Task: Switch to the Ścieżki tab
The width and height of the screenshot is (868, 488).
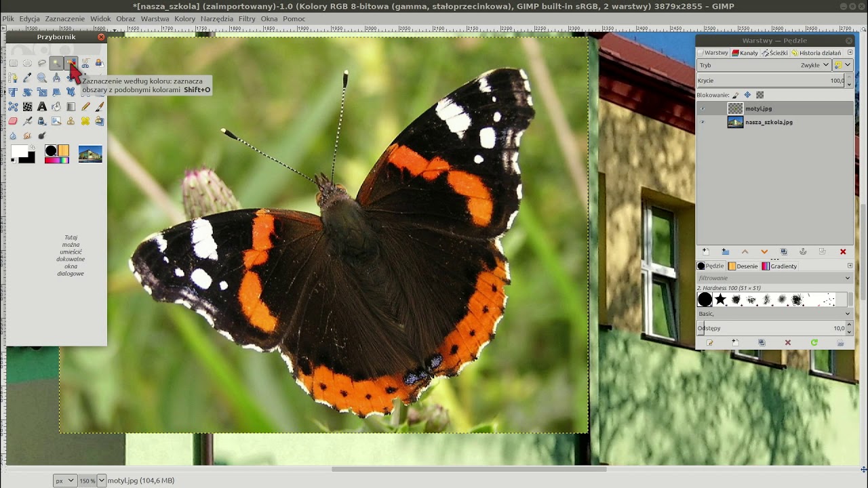Action: [774, 53]
